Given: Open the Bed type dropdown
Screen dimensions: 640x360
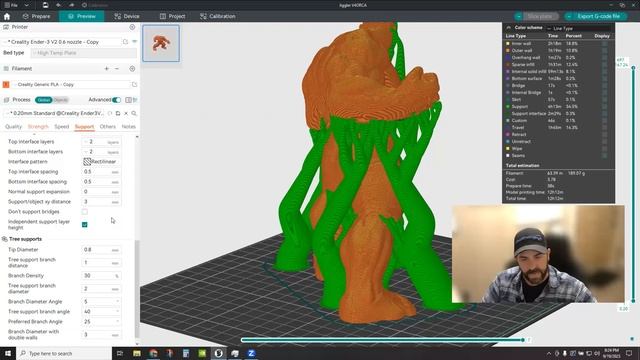Looking at the screenshot, I should [84, 53].
